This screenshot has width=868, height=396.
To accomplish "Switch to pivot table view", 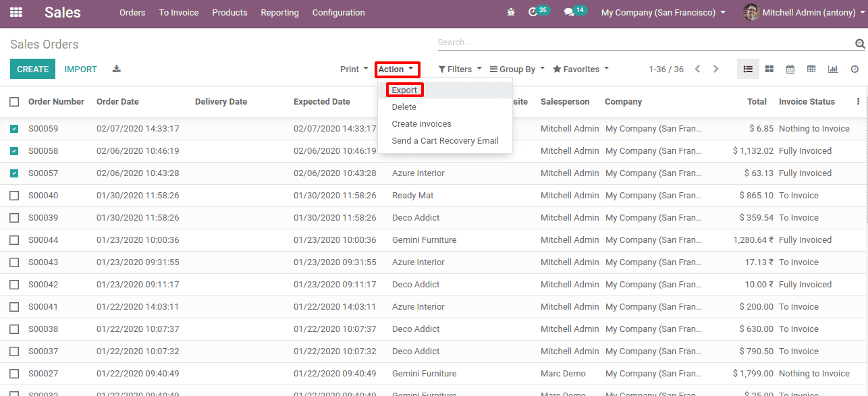I will pyautogui.click(x=811, y=69).
